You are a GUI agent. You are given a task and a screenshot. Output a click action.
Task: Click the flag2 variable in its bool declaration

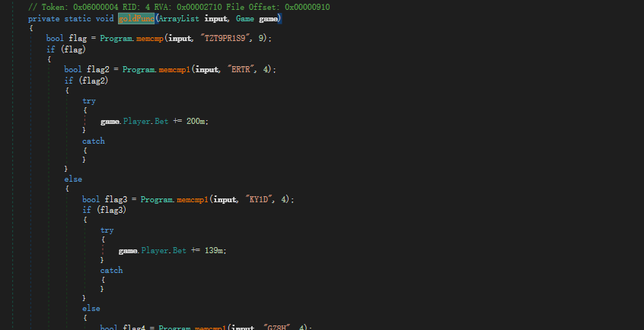pos(98,69)
